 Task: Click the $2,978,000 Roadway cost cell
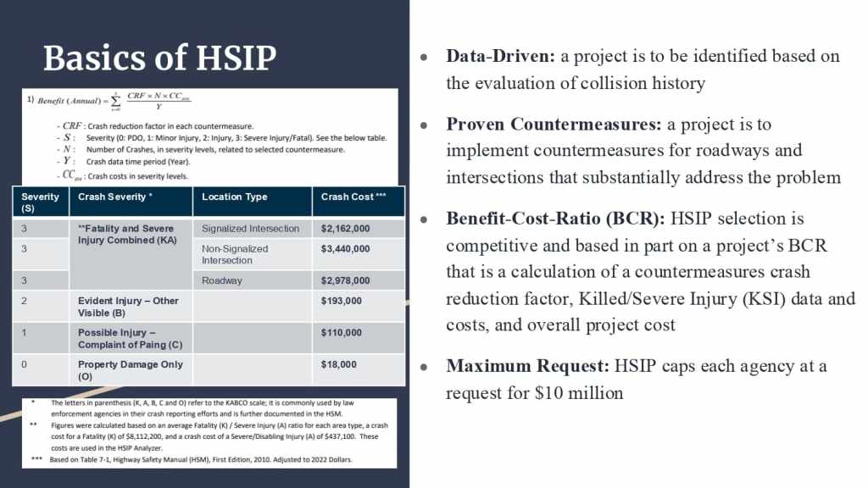345,281
